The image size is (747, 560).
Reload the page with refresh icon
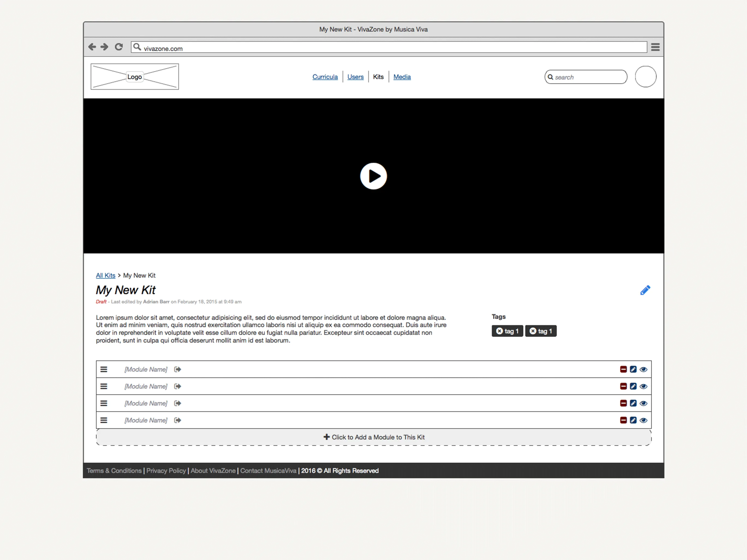click(119, 46)
